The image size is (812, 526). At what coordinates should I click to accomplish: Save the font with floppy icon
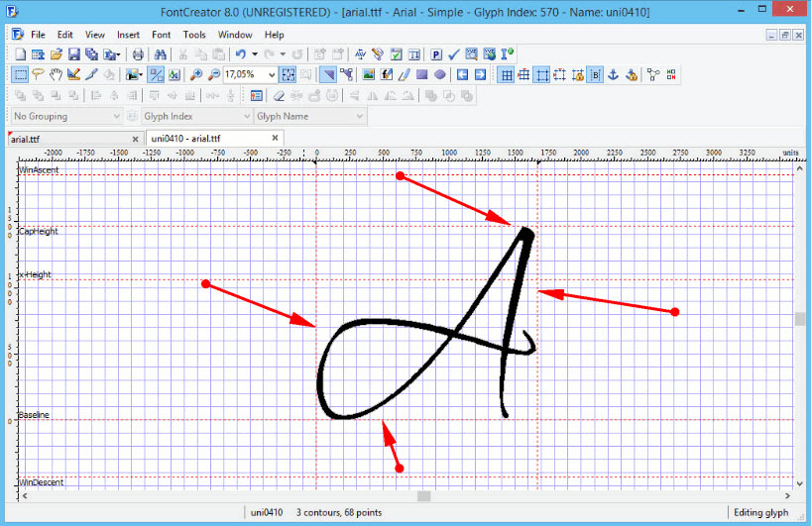pos(74,54)
